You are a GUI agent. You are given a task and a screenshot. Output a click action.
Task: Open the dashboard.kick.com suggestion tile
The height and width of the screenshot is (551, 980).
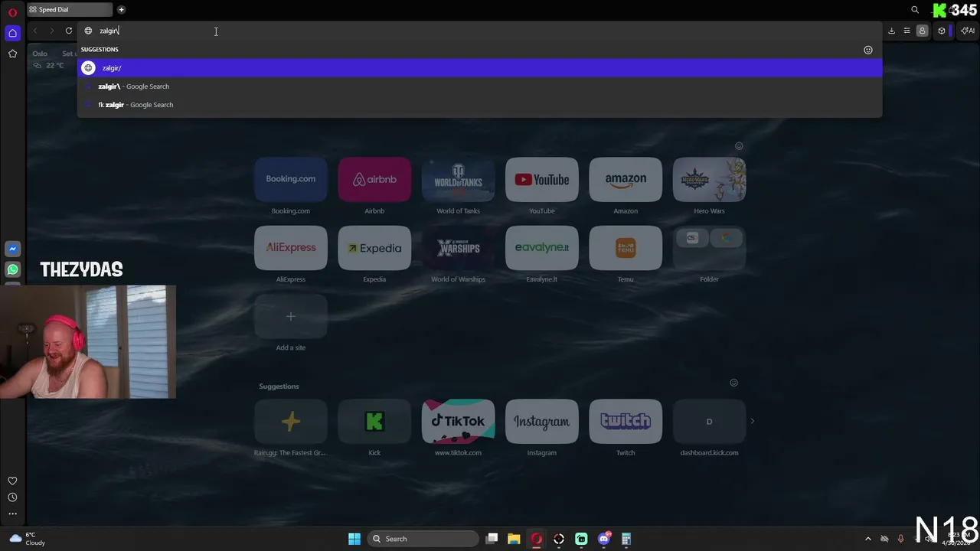pyautogui.click(x=709, y=421)
